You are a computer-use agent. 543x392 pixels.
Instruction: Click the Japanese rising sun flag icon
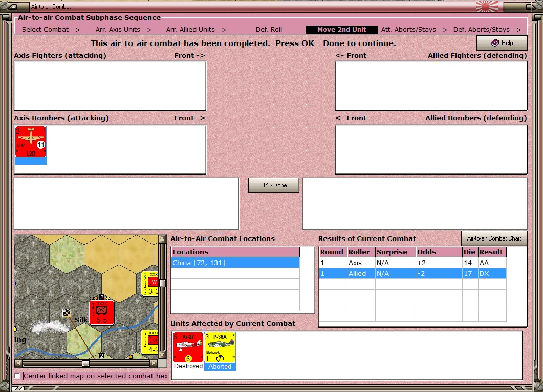(x=487, y=7)
